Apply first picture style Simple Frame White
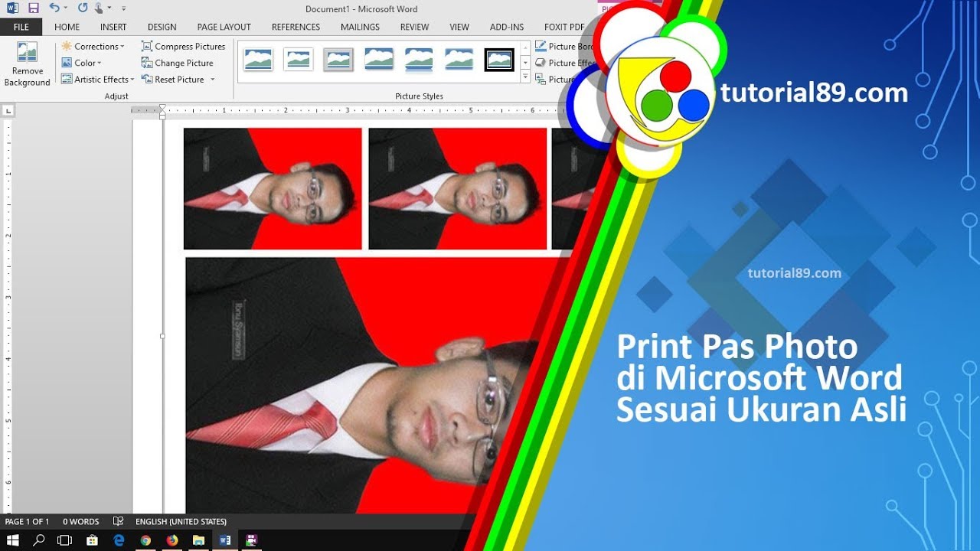The image size is (980, 551). [258, 60]
